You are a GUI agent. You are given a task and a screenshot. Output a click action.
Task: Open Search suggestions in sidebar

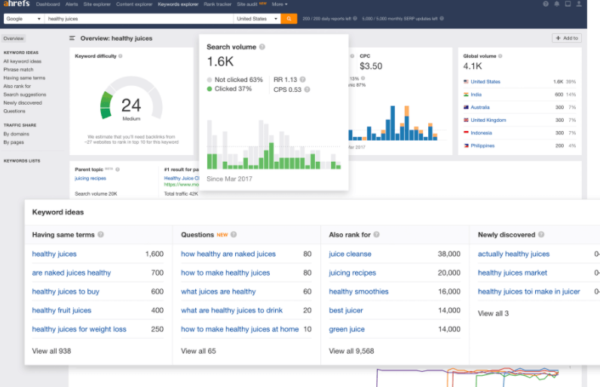(x=24, y=94)
